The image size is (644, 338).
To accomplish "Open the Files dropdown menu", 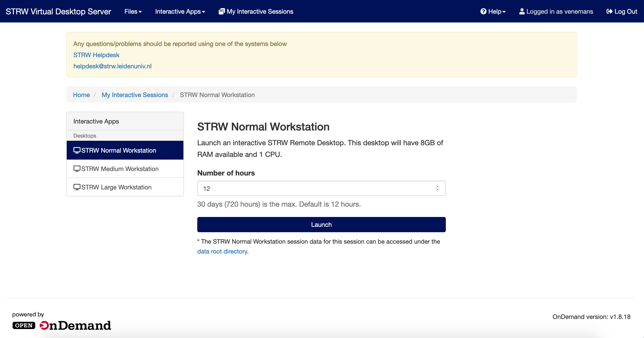I will 133,11.
